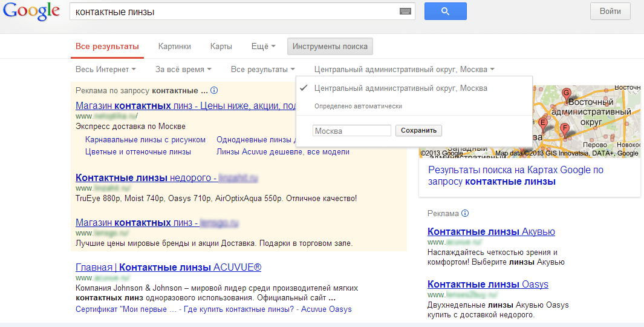Click 'Двухнедельные линзы Акувью Oasys' ad text
644x327 pixels.
[498, 309]
